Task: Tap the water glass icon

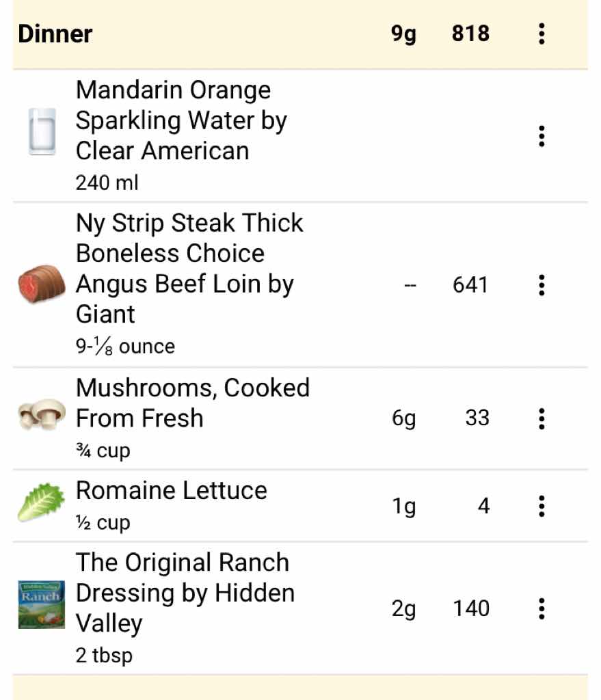Action: (x=42, y=131)
